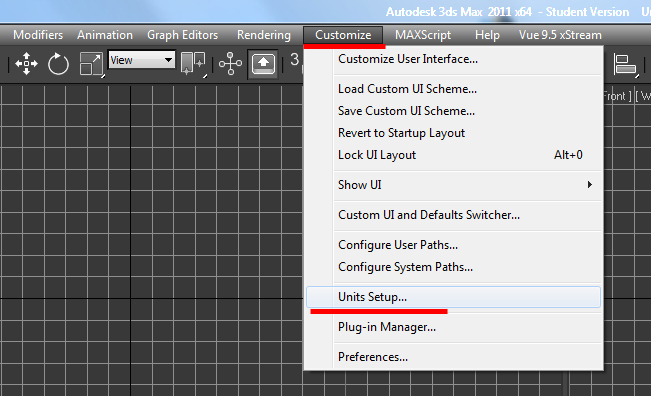
Task: Open the MAXScript menu
Action: click(423, 35)
